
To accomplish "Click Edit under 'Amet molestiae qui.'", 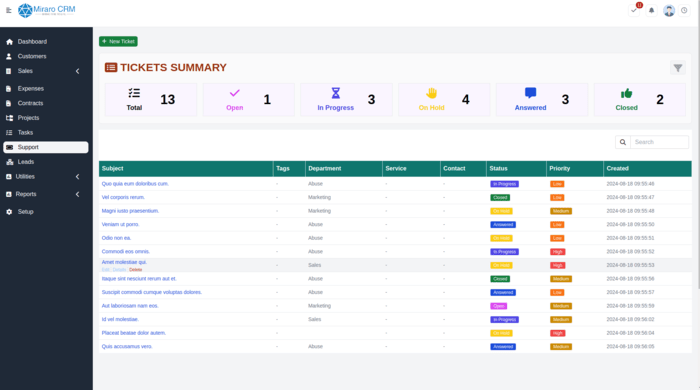I will click(x=105, y=270).
